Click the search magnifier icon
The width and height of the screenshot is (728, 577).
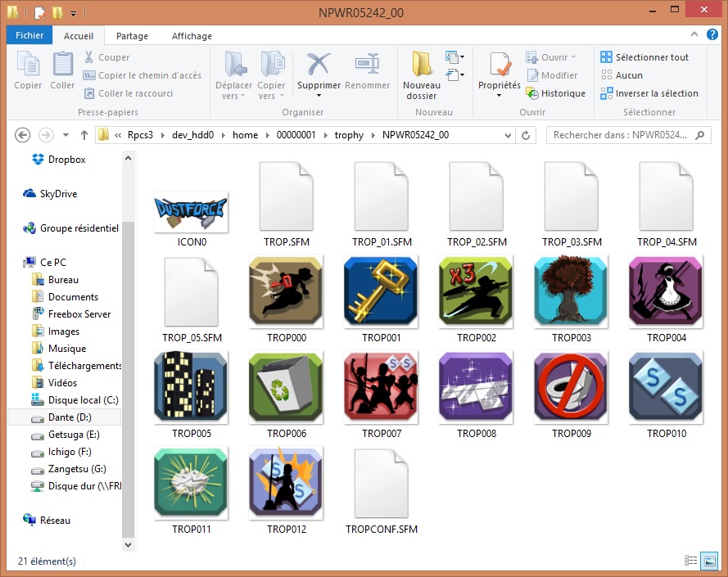pyautogui.click(x=699, y=135)
